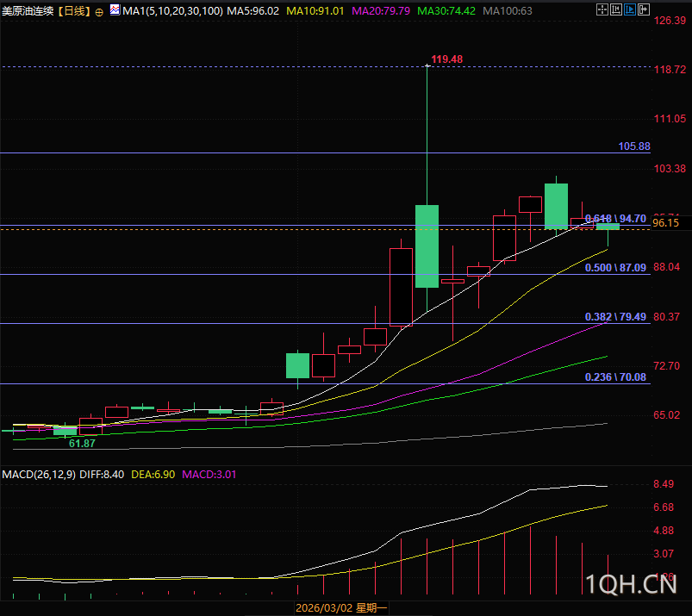Click the 0.382 \ 79.49 Fibonacci label
Image resolution: width=692 pixels, height=616 pixels.
click(x=615, y=316)
